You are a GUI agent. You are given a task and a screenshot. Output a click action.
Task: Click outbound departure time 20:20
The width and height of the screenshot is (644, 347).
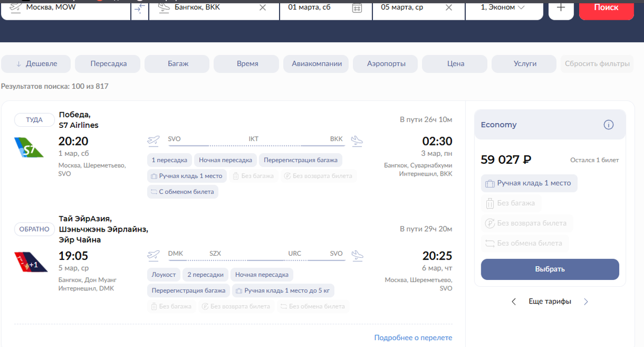point(74,142)
